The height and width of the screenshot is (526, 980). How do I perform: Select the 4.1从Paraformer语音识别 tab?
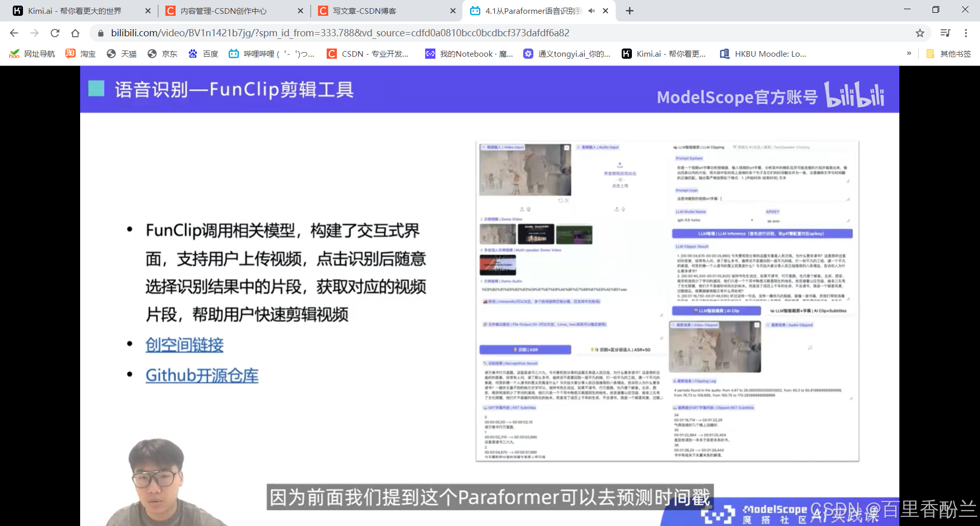pos(533,11)
